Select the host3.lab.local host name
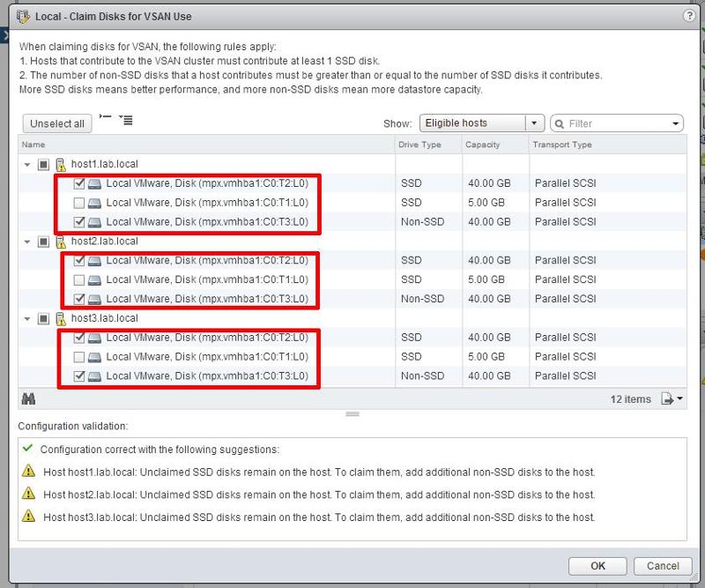The image size is (705, 588). (104, 318)
